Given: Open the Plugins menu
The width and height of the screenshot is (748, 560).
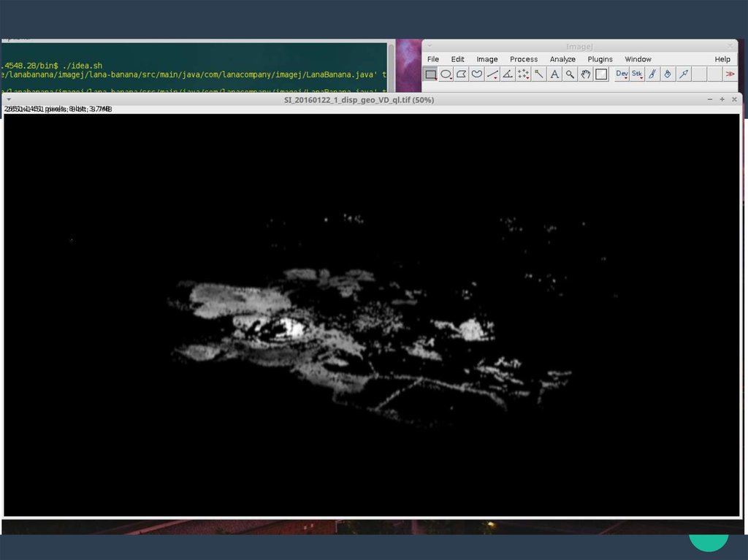Looking at the screenshot, I should point(600,59).
